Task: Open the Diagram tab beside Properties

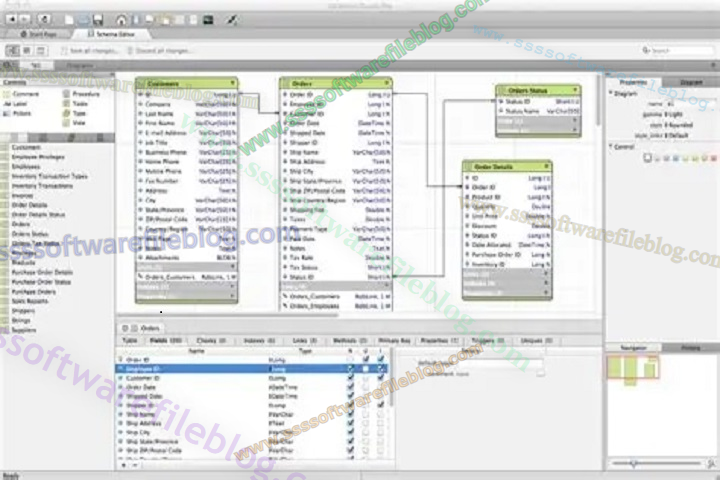Action: [x=691, y=82]
